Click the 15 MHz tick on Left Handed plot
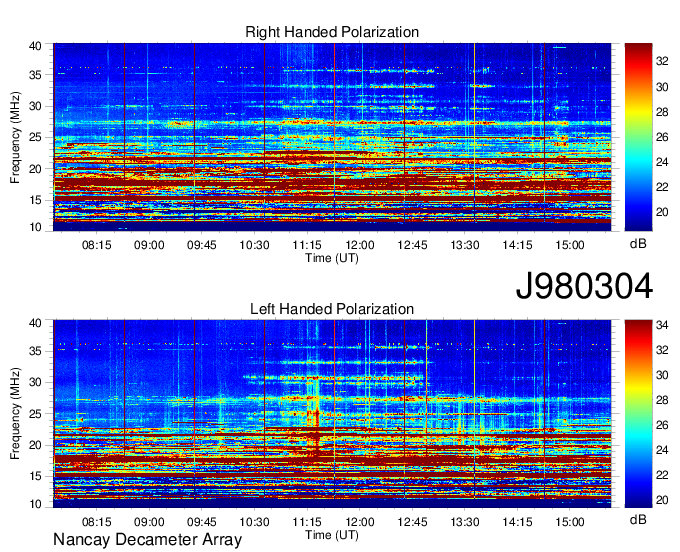 pyautogui.click(x=35, y=476)
